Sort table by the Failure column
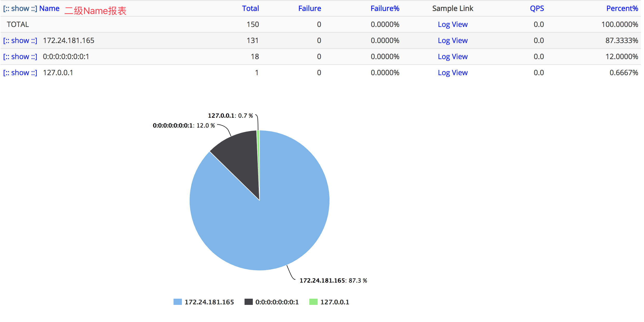Viewport: 644px width, 322px height. 310,8
